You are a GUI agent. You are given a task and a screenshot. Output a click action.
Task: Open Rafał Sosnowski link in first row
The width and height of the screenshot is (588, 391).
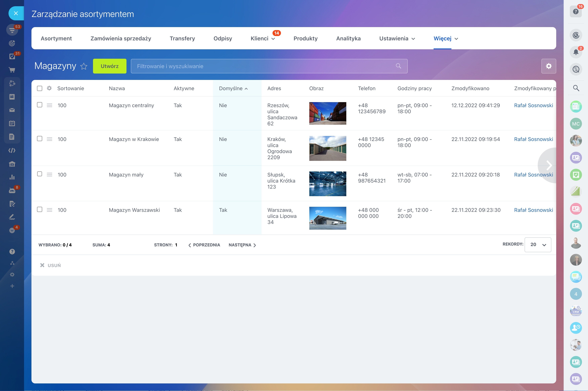(x=533, y=105)
